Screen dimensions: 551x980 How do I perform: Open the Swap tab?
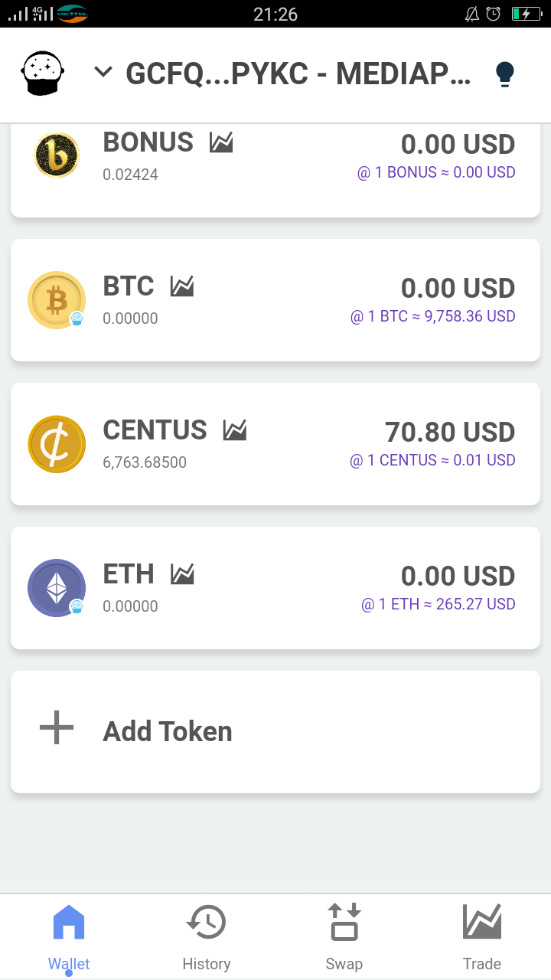click(x=344, y=936)
